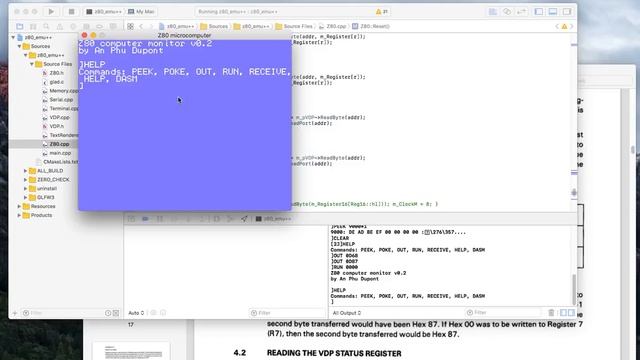Go forward in editor history

coord(151,26)
